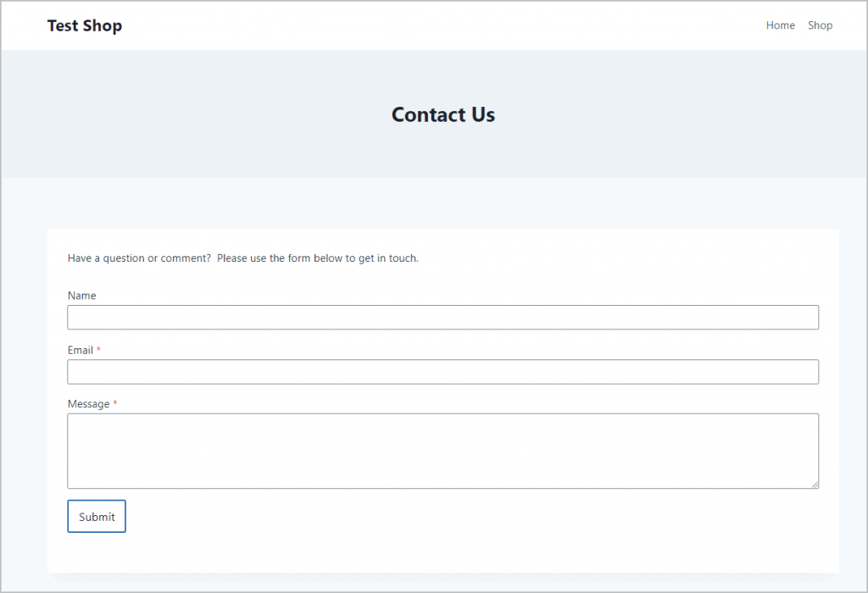Click the Message textarea resize handle
868x593 pixels.
point(815,485)
